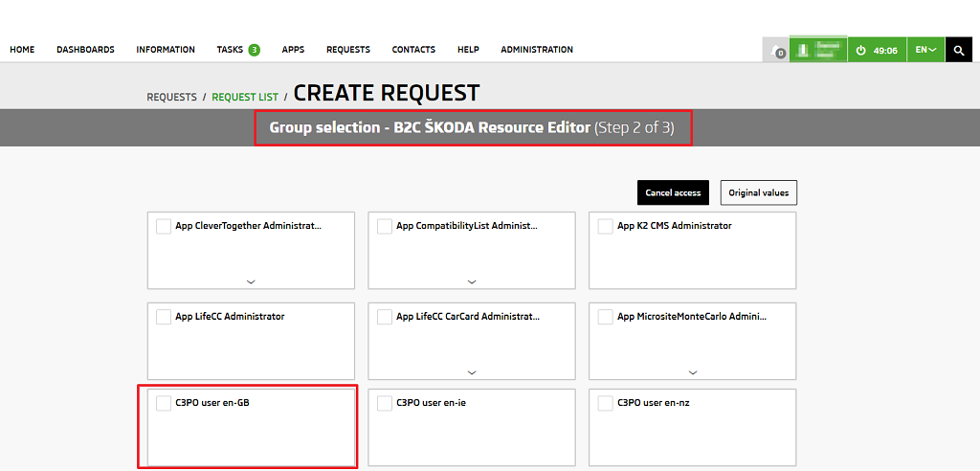Expand the App CompatibilityList card chevron
Image resolution: width=980 pixels, height=471 pixels.
click(472, 282)
